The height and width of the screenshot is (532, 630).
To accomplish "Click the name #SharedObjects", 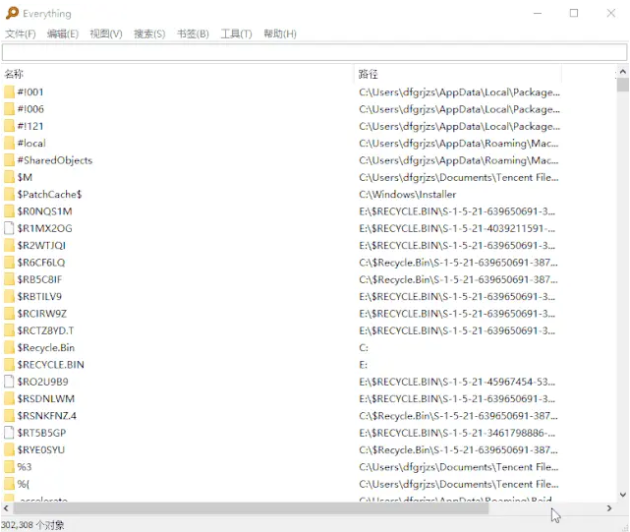I will pyautogui.click(x=55, y=160).
